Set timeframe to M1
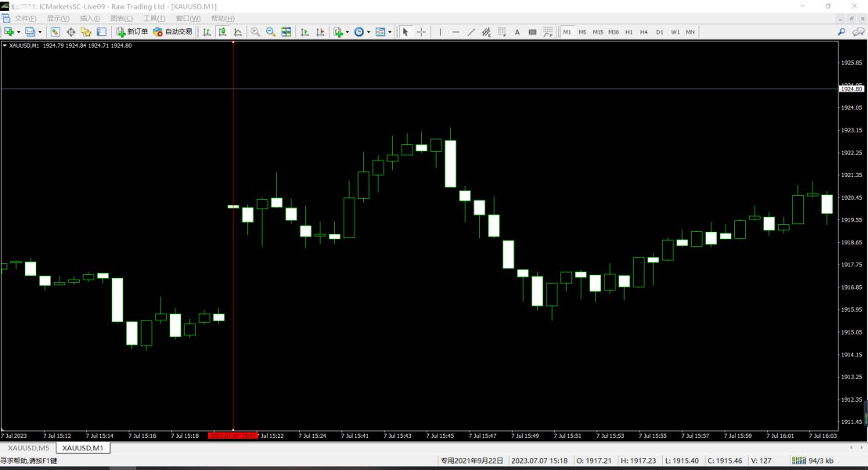 click(567, 32)
